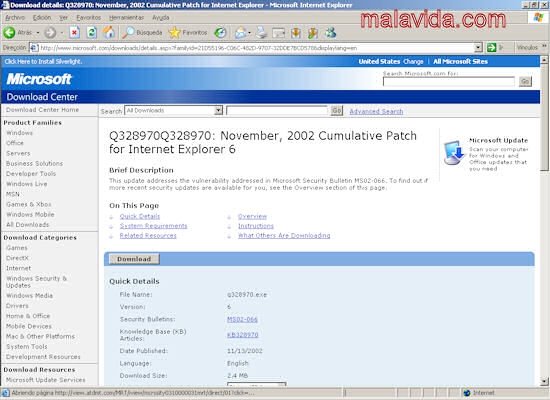
Task: Refresh the current page
Action: pyautogui.click(x=92, y=33)
